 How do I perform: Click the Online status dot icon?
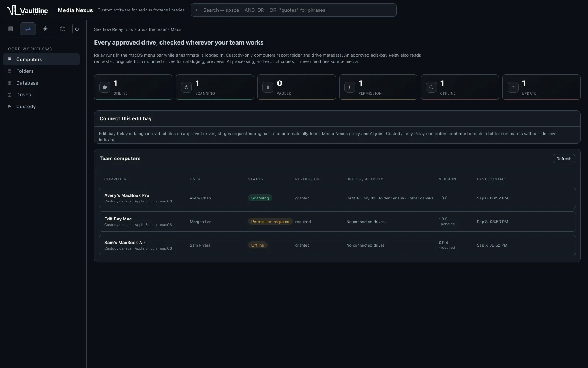105,87
